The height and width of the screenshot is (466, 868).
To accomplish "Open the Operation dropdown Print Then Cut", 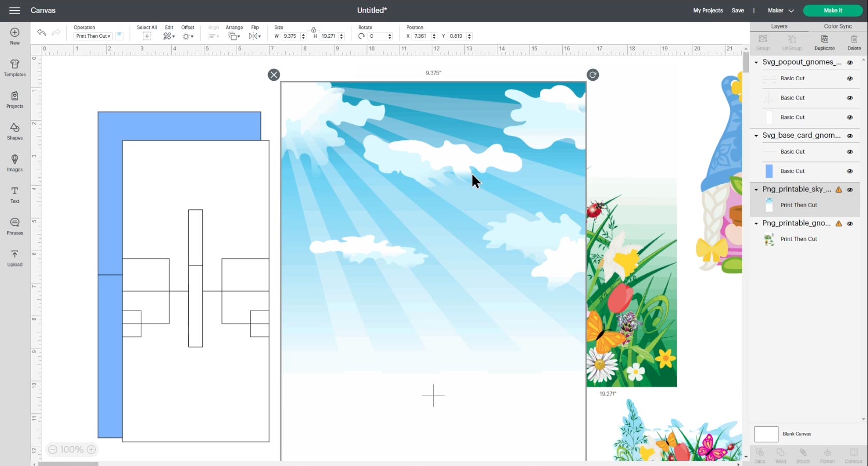I will [x=93, y=36].
